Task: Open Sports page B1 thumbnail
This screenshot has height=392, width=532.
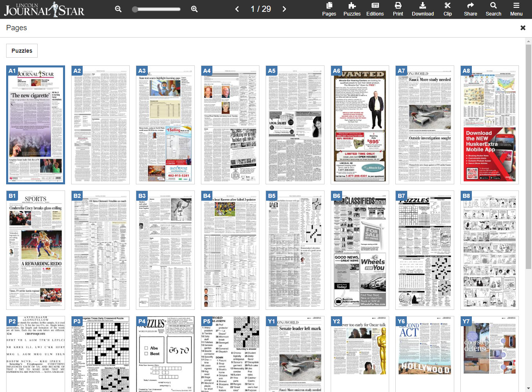Action: point(36,250)
